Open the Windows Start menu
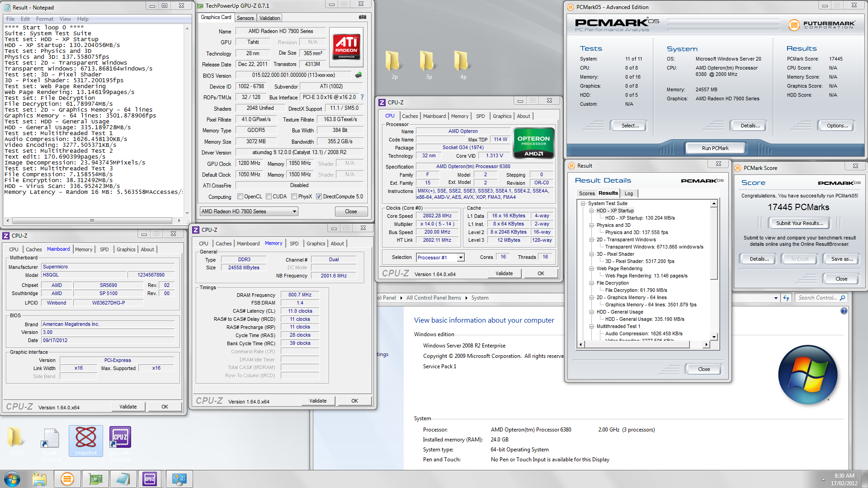The width and height of the screenshot is (868, 488). (12, 479)
